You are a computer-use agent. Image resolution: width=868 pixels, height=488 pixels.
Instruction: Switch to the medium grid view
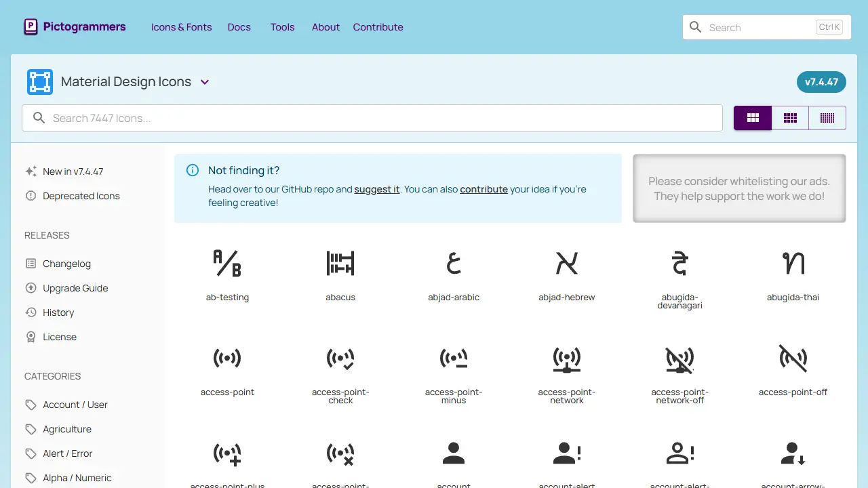pyautogui.click(x=789, y=117)
